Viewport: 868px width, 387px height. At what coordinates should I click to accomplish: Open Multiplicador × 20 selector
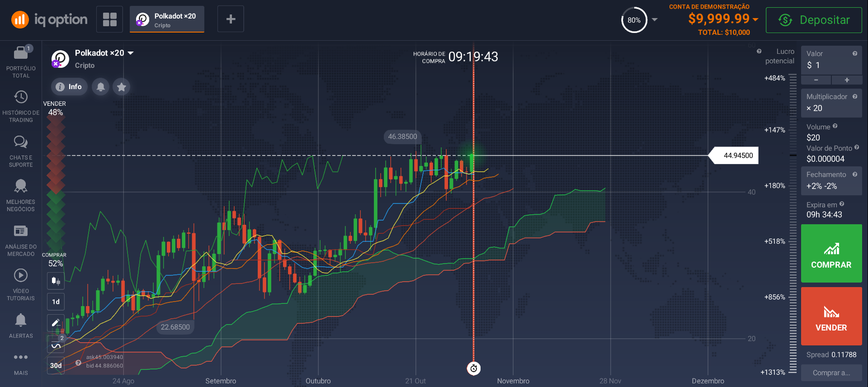(831, 103)
